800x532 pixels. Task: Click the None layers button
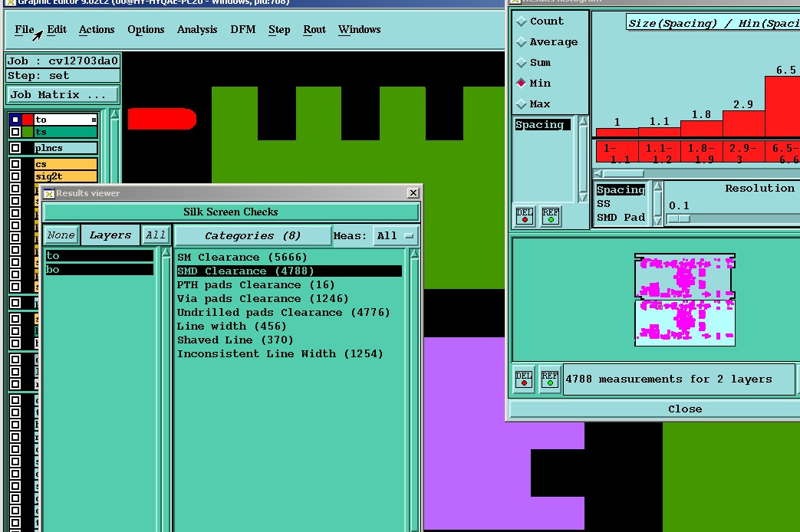point(61,235)
